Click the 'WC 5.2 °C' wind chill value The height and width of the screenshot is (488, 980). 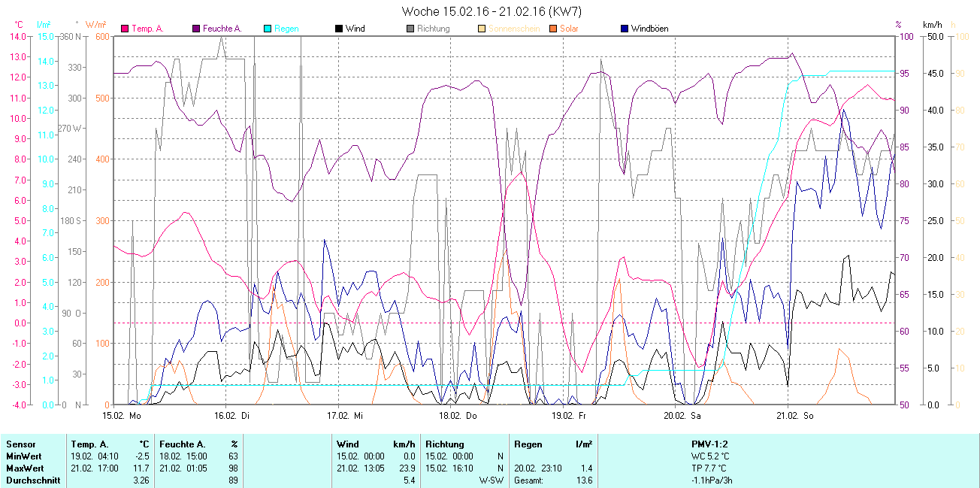710,456
